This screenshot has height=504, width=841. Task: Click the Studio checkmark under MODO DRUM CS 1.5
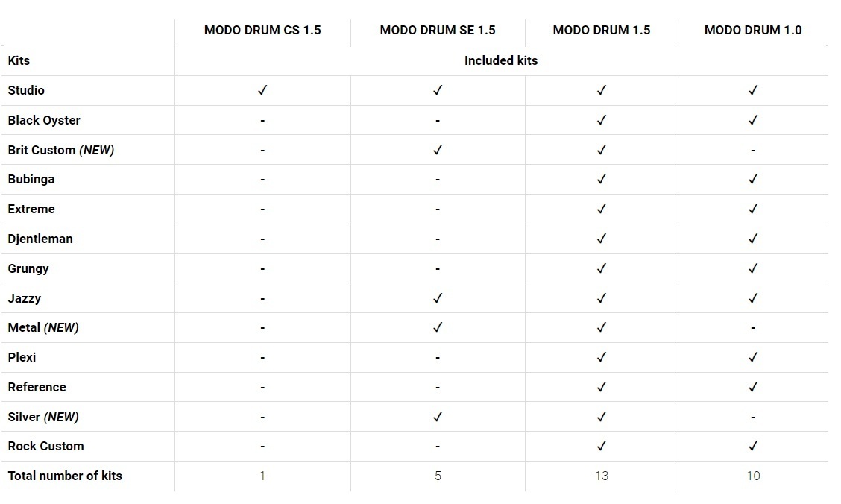click(x=262, y=90)
